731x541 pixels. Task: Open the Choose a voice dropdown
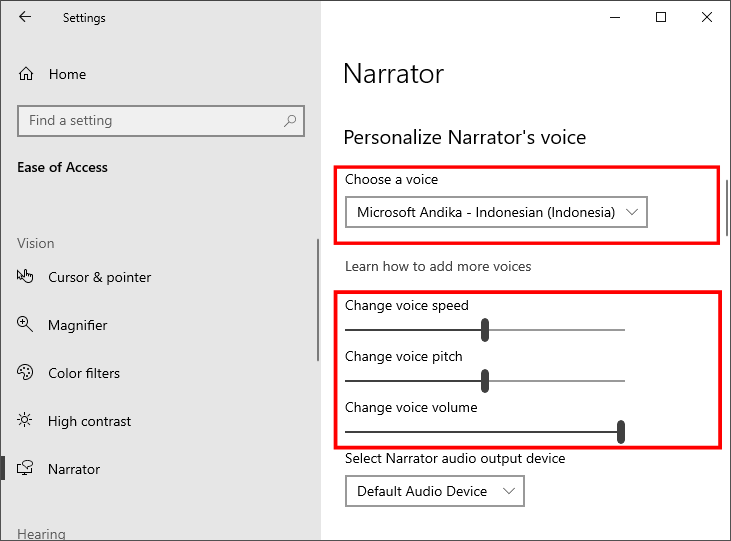pos(496,212)
